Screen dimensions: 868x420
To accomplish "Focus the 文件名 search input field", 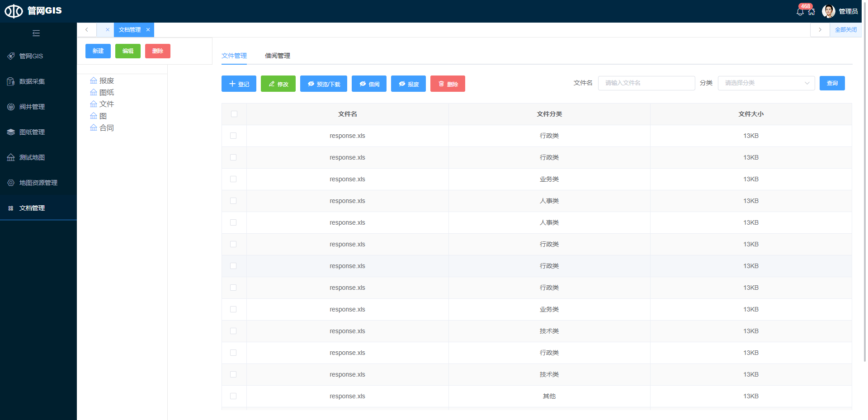I will click(x=646, y=83).
